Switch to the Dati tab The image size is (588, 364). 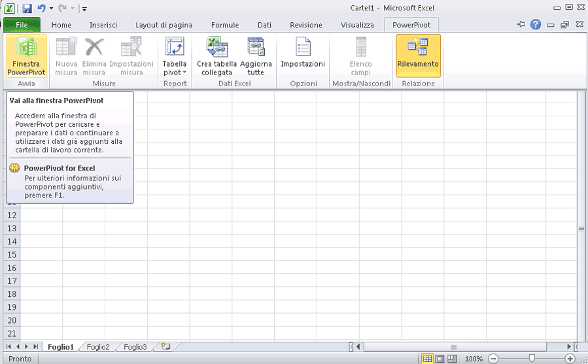[264, 25]
